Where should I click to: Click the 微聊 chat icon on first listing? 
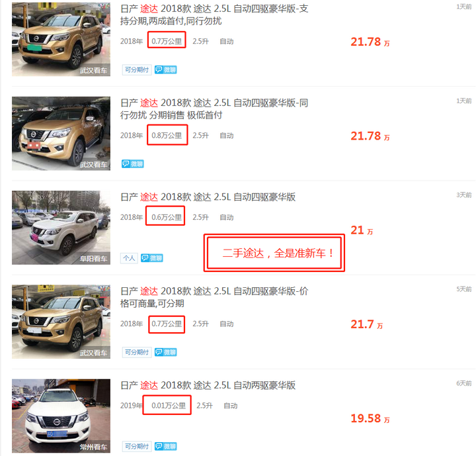(x=165, y=70)
